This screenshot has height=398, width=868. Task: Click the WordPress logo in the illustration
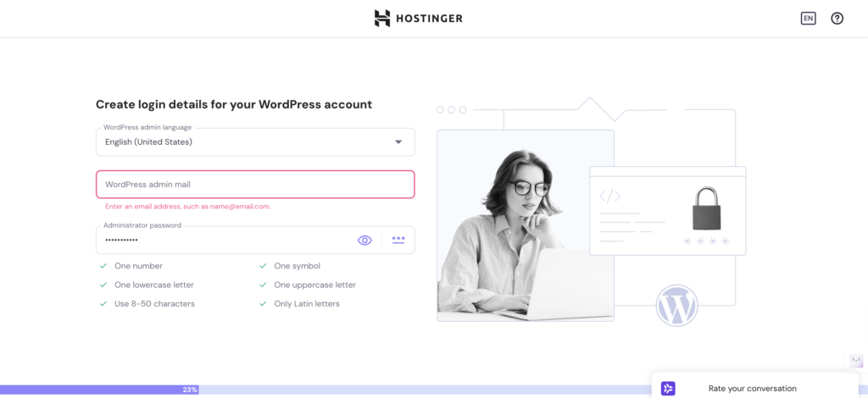click(x=676, y=305)
